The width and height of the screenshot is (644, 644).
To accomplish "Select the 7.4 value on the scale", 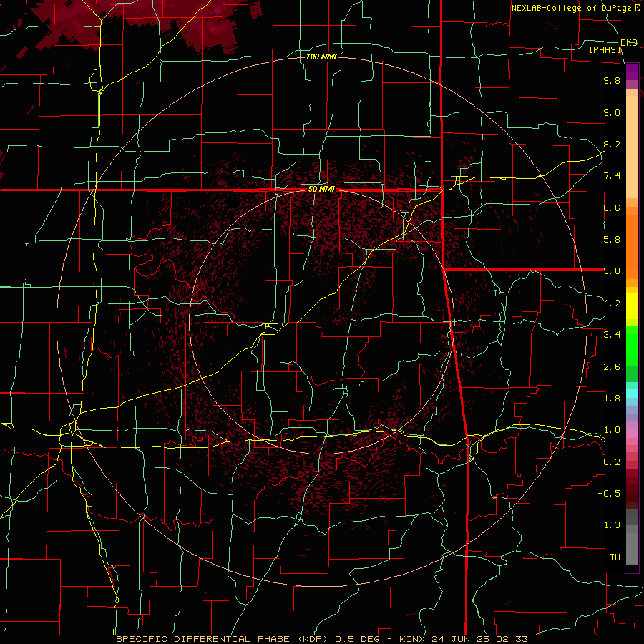I will click(612, 176).
